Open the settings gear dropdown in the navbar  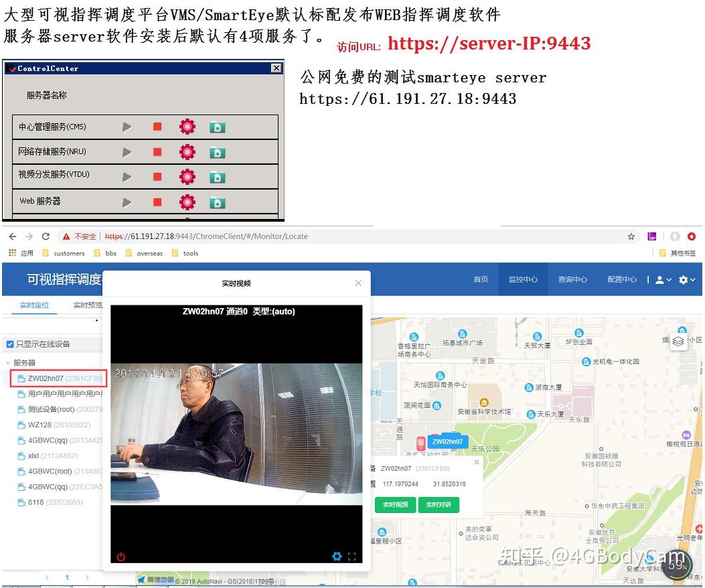(686, 279)
